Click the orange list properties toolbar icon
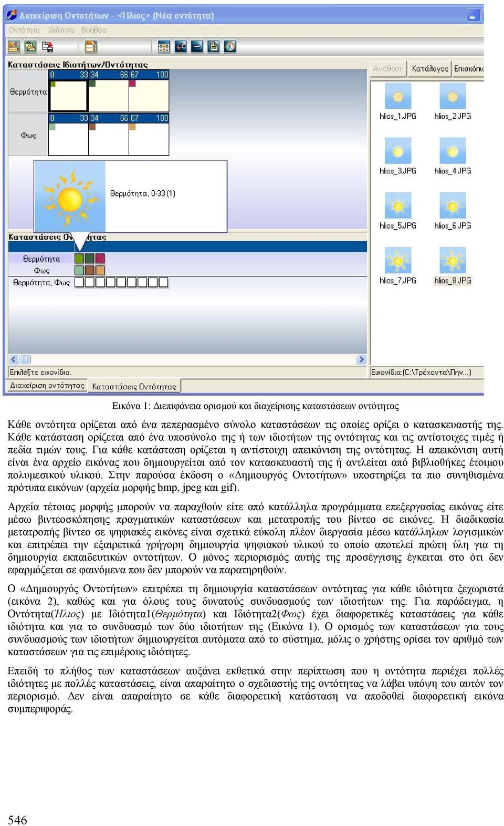The width and height of the screenshot is (504, 826). pyautogui.click(x=91, y=47)
